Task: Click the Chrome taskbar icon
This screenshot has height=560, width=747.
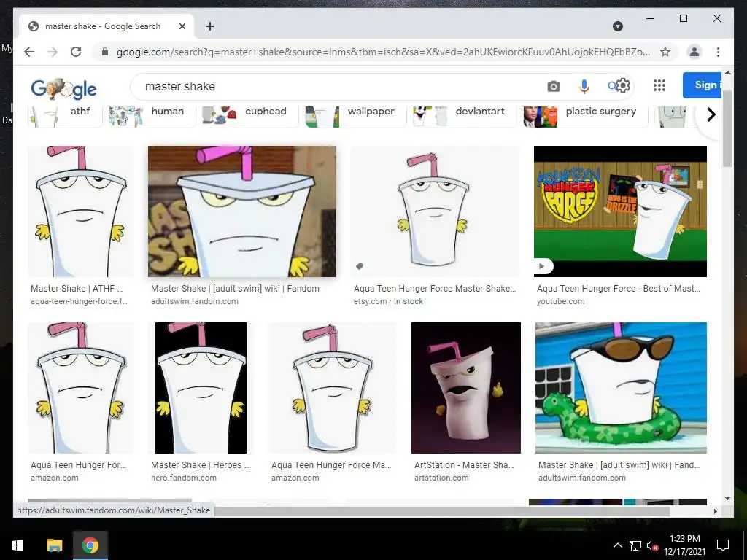Action: [x=90, y=545]
